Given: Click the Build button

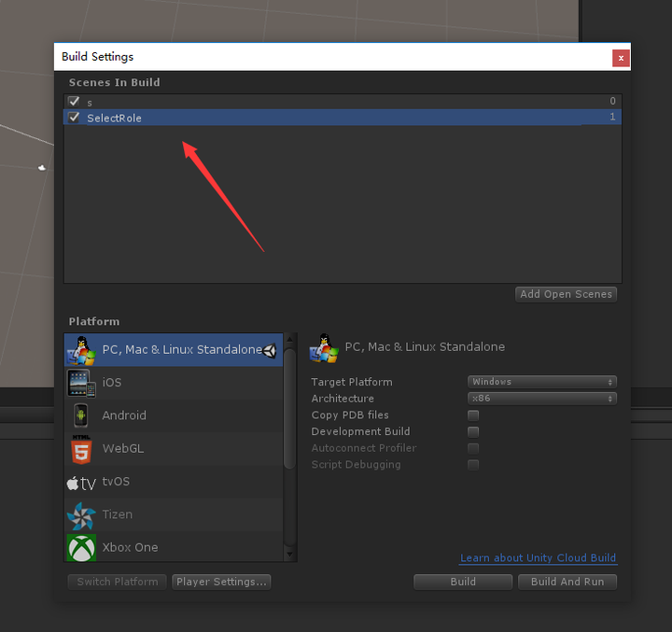Looking at the screenshot, I should [x=463, y=582].
